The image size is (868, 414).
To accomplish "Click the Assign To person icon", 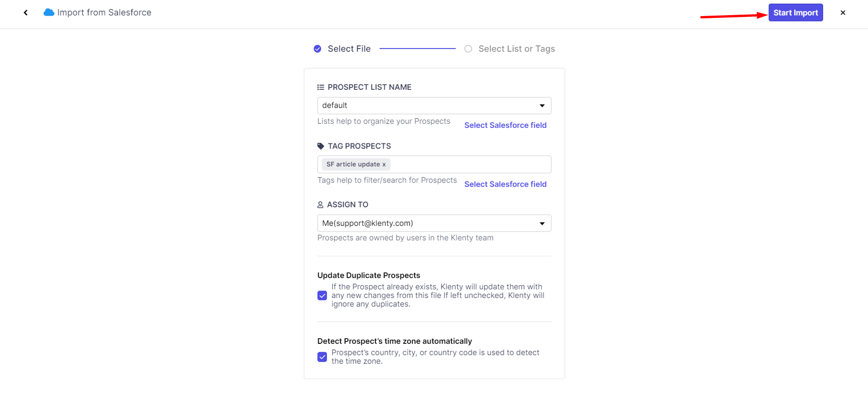I will [320, 205].
